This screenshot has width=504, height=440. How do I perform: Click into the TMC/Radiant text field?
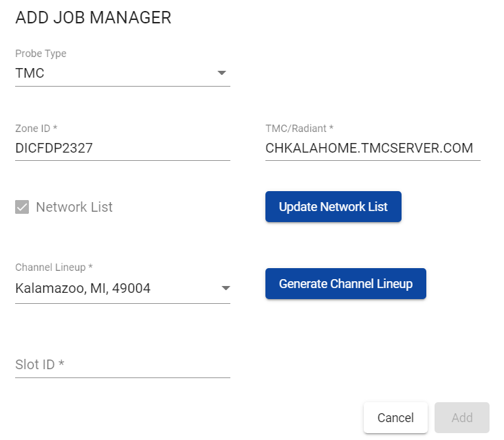pos(373,148)
